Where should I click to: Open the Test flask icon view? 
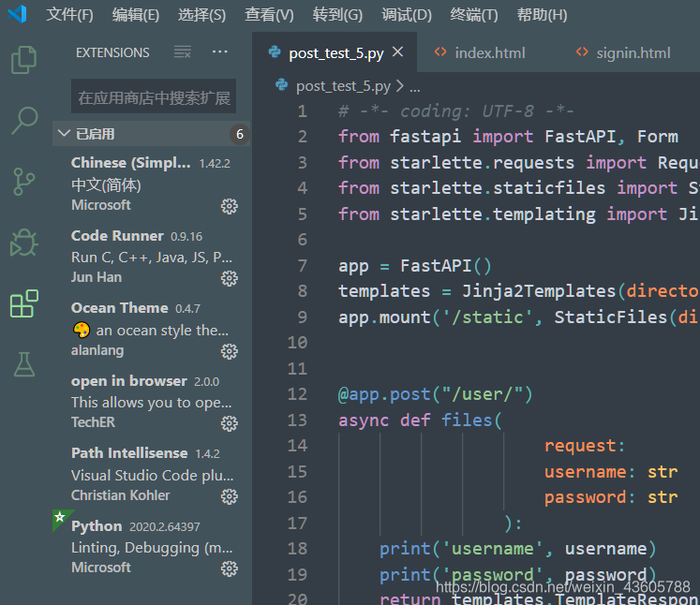(24, 364)
